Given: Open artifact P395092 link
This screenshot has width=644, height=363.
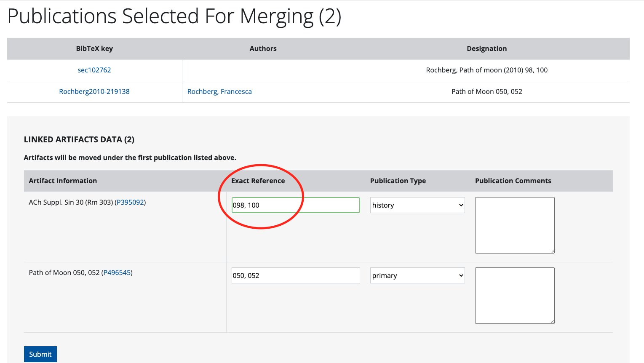Looking at the screenshot, I should (130, 202).
